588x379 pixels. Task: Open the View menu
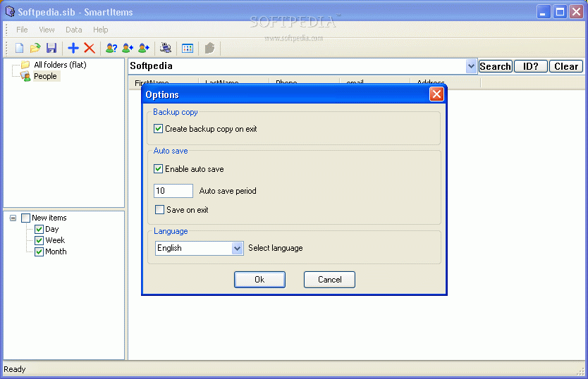click(x=47, y=30)
